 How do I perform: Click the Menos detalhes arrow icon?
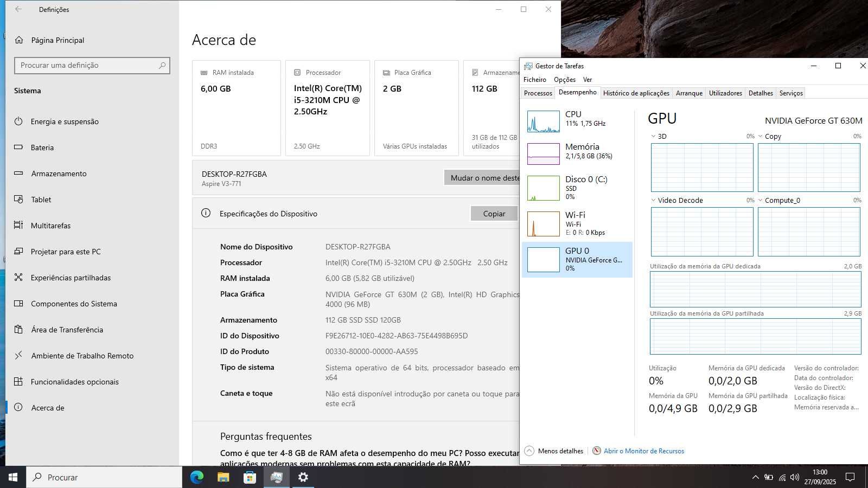click(x=529, y=451)
